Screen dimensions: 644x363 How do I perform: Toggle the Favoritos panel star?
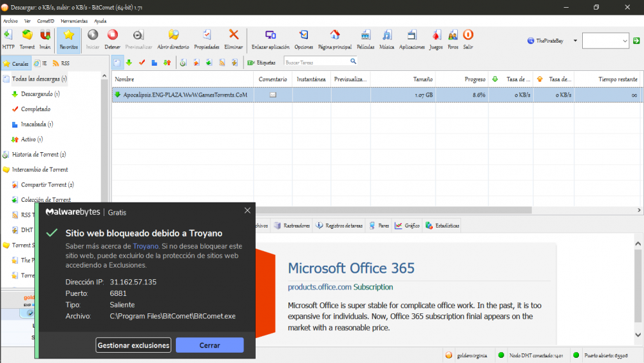tap(69, 39)
